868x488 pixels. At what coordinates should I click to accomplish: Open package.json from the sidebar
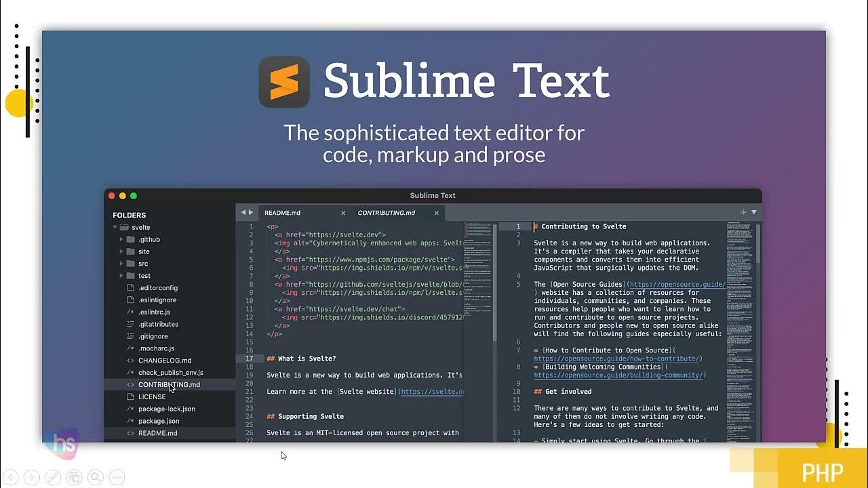coord(159,421)
